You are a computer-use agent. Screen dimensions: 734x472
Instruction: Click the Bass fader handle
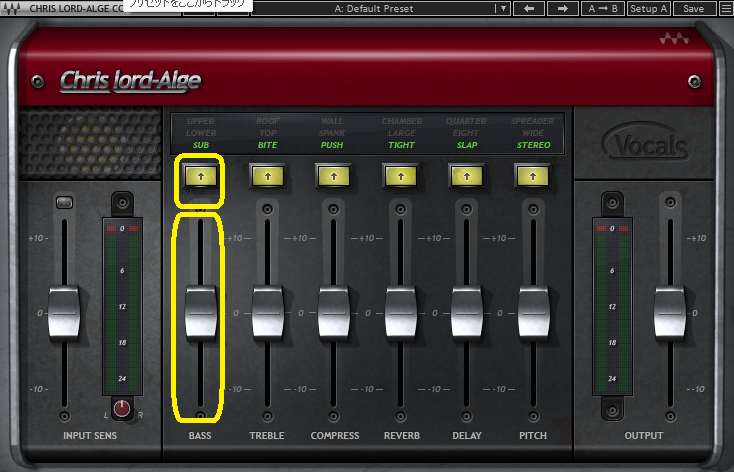pyautogui.click(x=200, y=312)
